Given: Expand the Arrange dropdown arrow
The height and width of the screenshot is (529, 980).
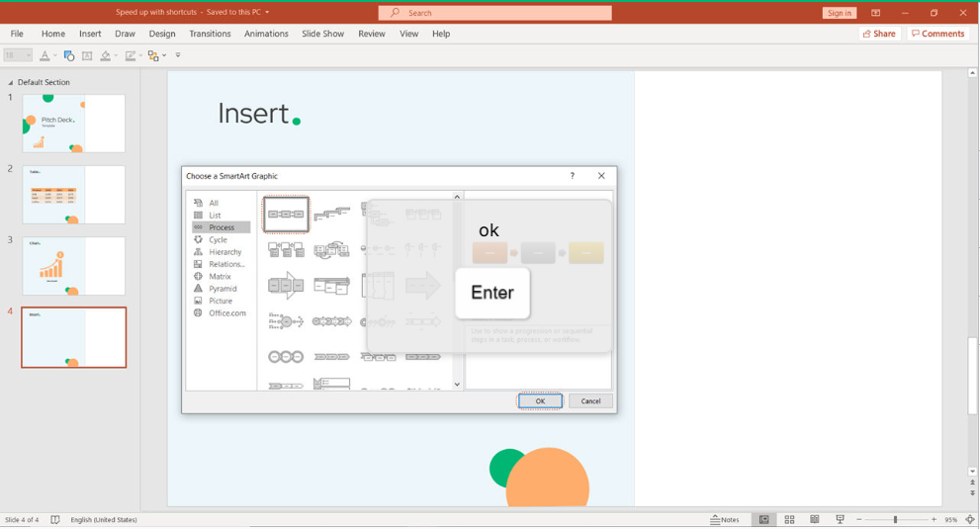Looking at the screenshot, I should [x=164, y=55].
